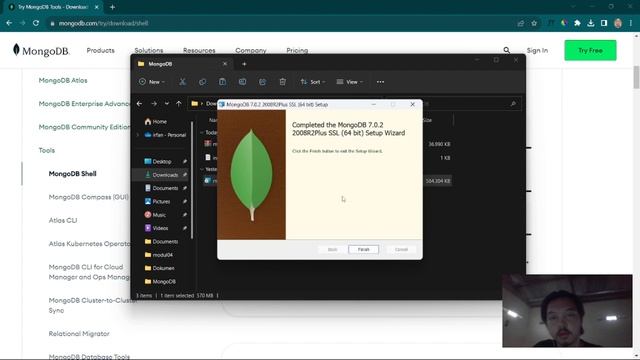Screen dimensions: 640x360
Task: Select modul04 folder in navigation pane
Action: pyautogui.click(x=159, y=255)
